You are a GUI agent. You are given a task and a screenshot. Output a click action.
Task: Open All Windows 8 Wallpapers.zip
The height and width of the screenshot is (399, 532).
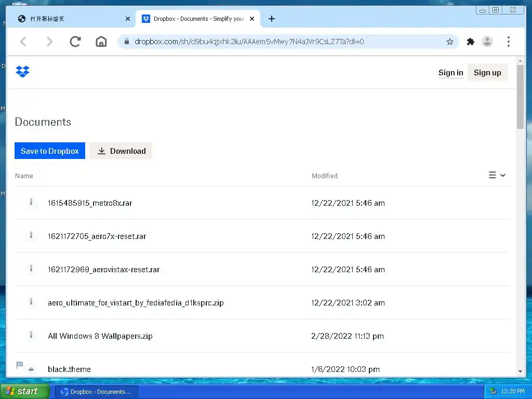click(100, 336)
